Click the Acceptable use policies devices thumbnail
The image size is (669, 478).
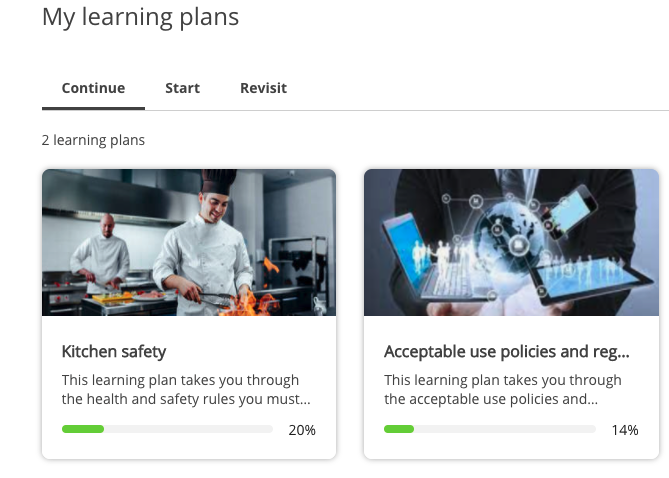click(511, 242)
